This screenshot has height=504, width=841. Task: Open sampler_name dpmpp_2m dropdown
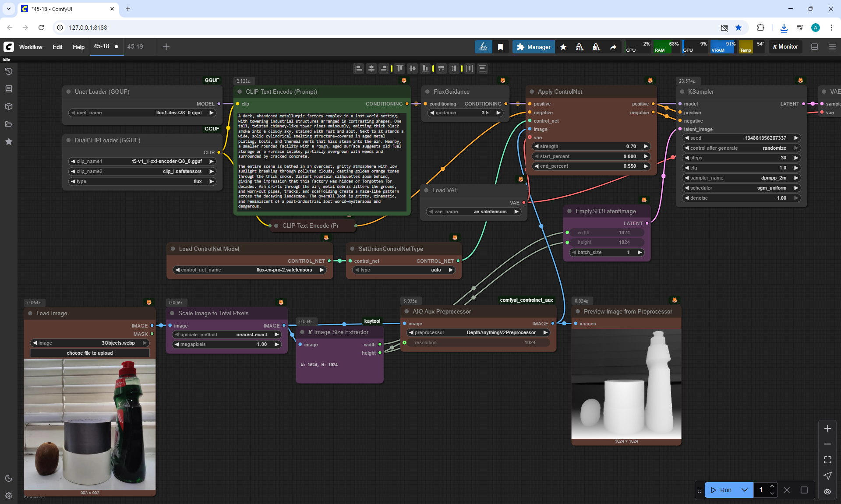coord(741,178)
